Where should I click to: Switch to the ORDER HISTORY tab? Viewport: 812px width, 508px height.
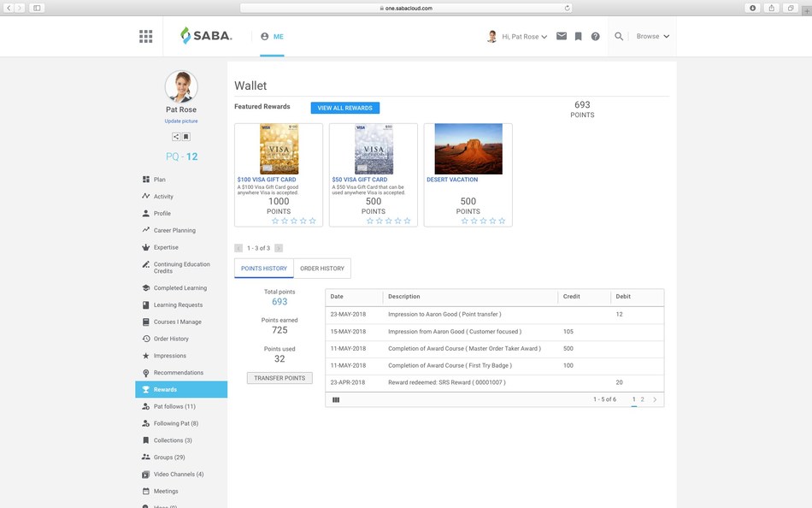click(321, 268)
